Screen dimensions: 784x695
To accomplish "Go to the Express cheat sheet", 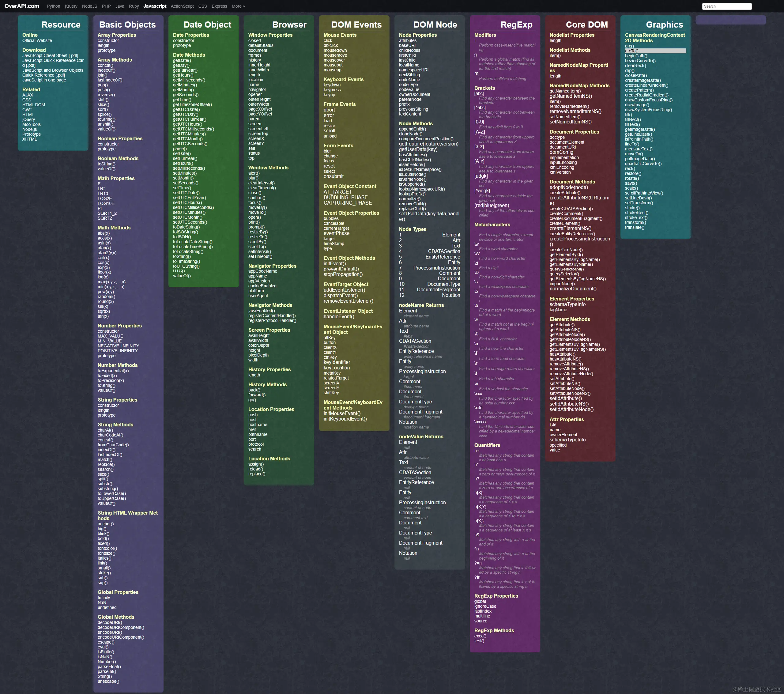I will tap(219, 6).
